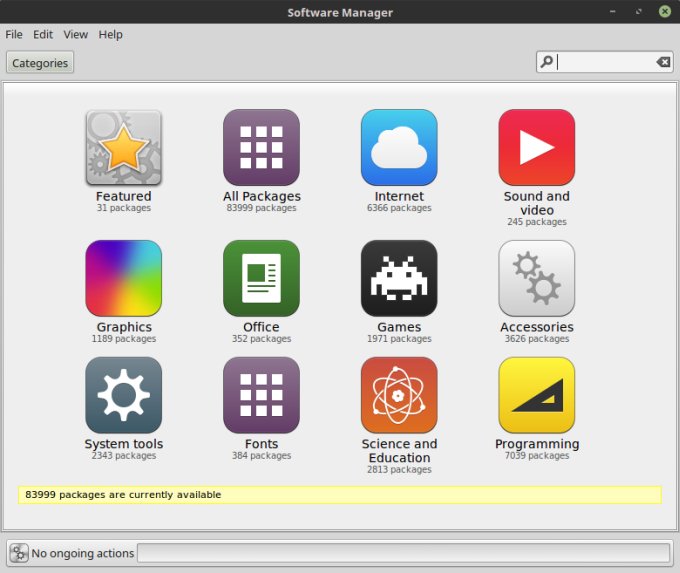Open the Featured category star icon

[x=124, y=147]
